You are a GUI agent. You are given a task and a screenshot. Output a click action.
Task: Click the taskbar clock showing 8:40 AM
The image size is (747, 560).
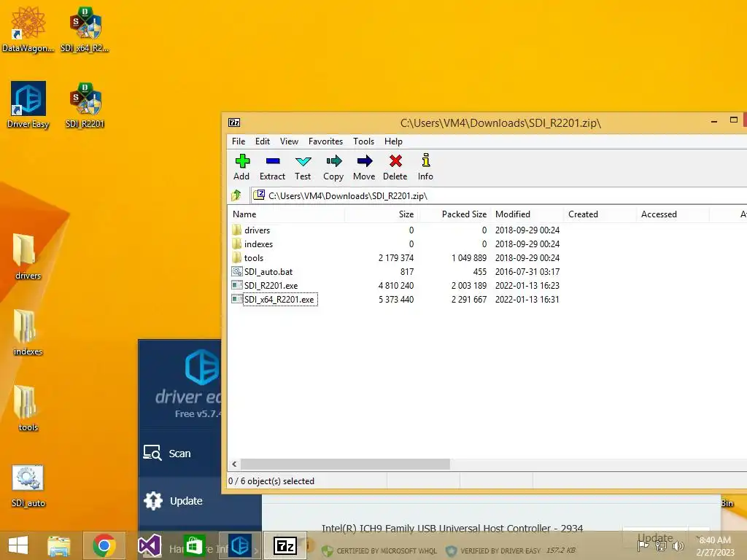pyautogui.click(x=715, y=546)
